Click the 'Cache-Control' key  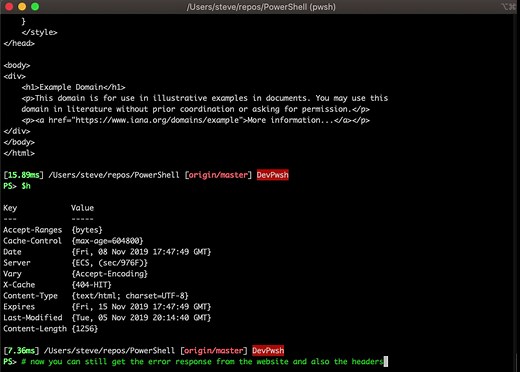[x=32, y=241]
